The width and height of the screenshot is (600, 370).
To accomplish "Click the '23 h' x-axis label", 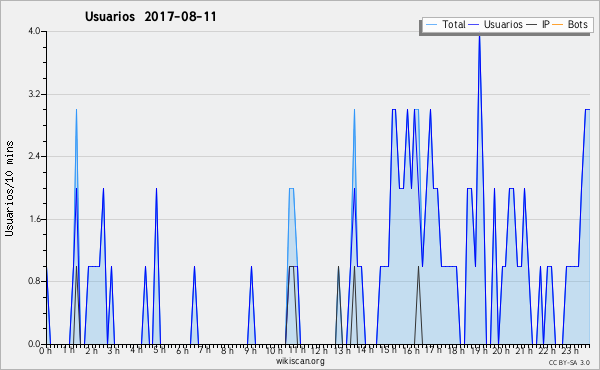I will (570, 350).
